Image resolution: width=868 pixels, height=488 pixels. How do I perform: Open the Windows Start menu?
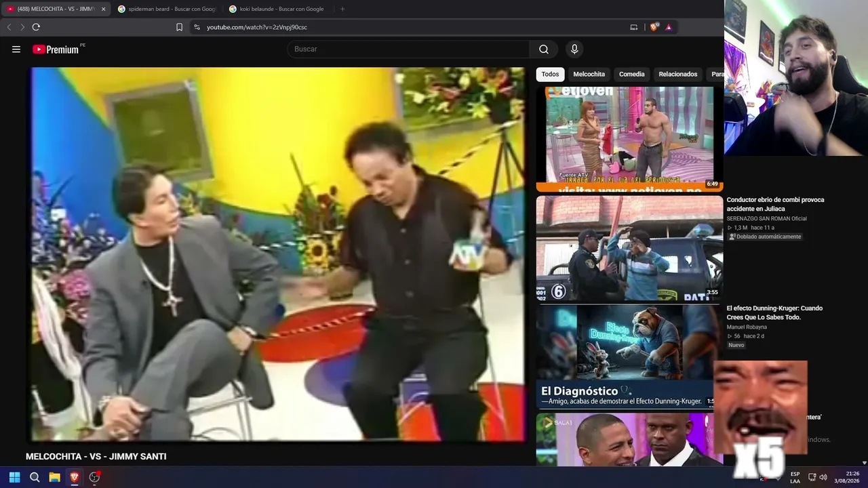(x=15, y=477)
